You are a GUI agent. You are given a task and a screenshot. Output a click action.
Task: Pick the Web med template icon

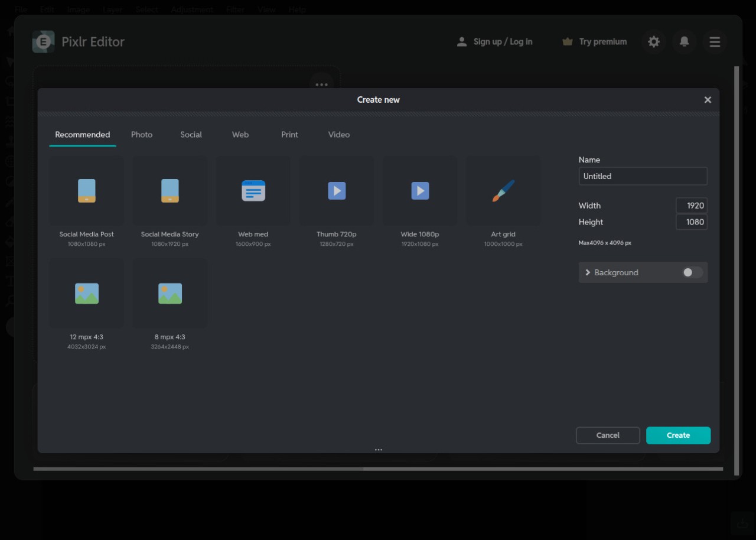click(253, 191)
